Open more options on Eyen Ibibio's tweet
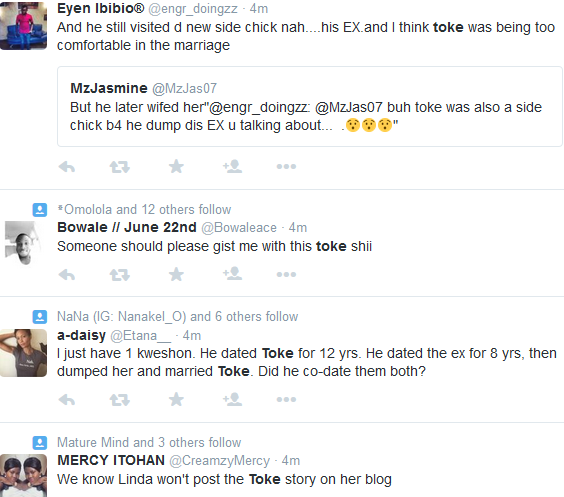The height and width of the screenshot is (497, 564). (x=286, y=167)
